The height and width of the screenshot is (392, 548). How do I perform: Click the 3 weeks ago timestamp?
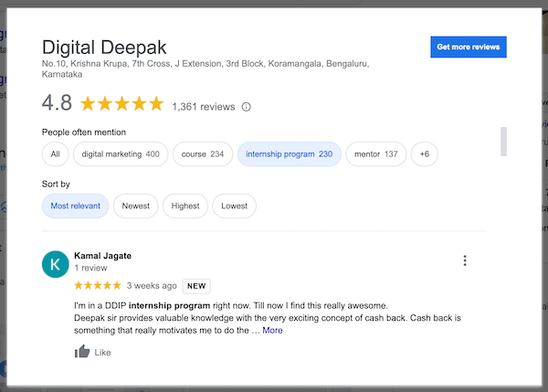point(152,286)
